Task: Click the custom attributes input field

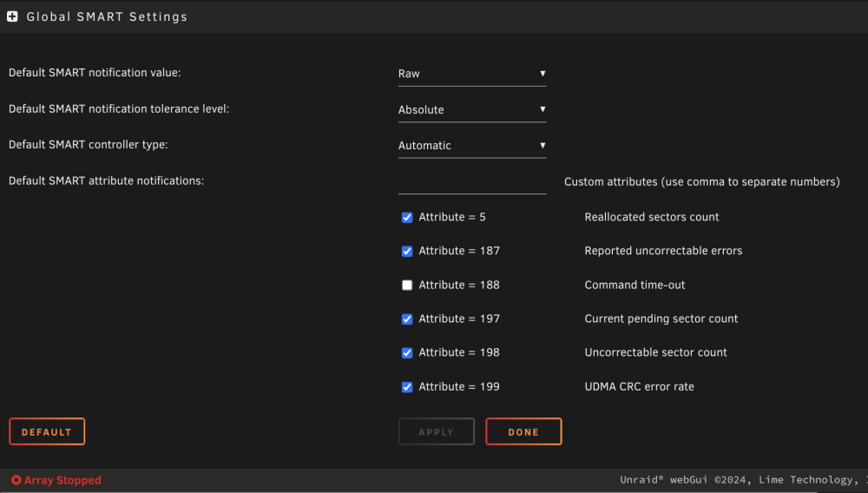Action: [472, 182]
